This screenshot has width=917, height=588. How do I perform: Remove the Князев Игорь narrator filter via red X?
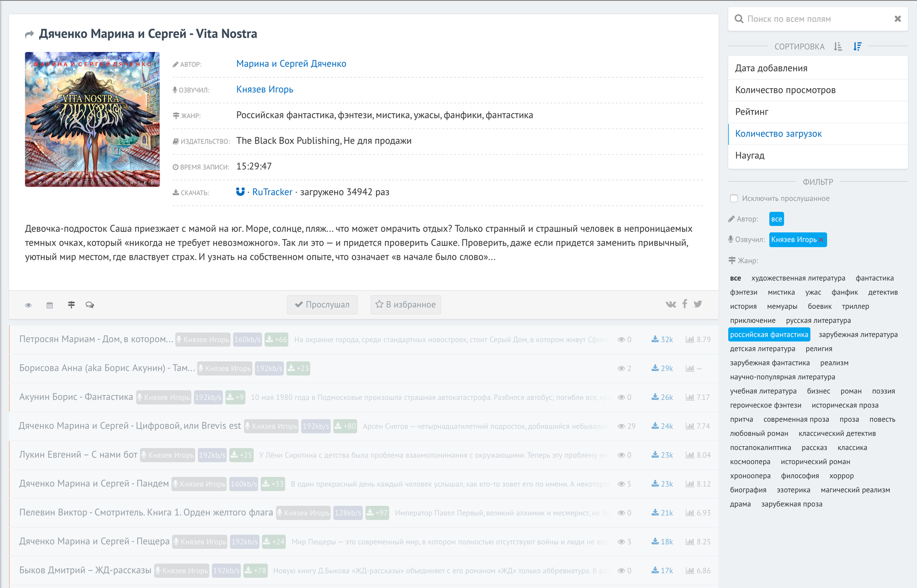(x=821, y=240)
